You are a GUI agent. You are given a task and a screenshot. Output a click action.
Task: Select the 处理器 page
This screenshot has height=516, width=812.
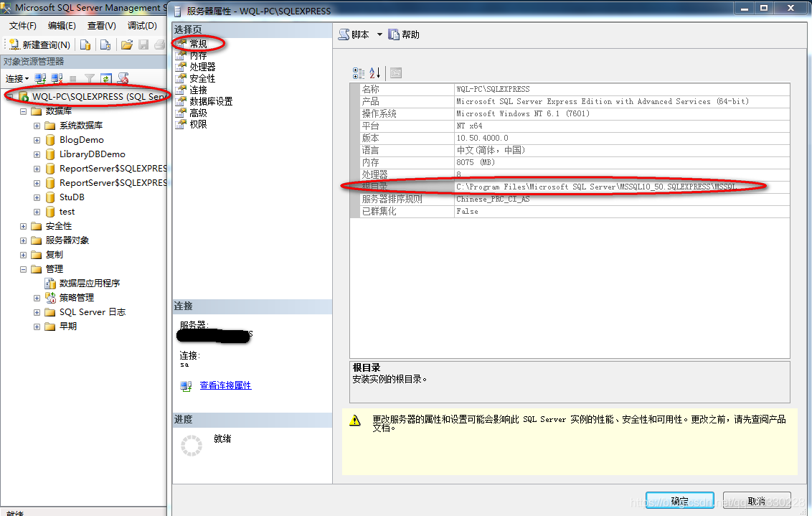click(202, 67)
